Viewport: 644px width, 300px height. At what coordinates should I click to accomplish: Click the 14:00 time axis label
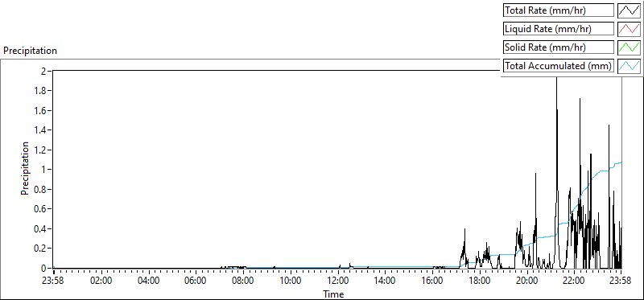[x=385, y=282]
